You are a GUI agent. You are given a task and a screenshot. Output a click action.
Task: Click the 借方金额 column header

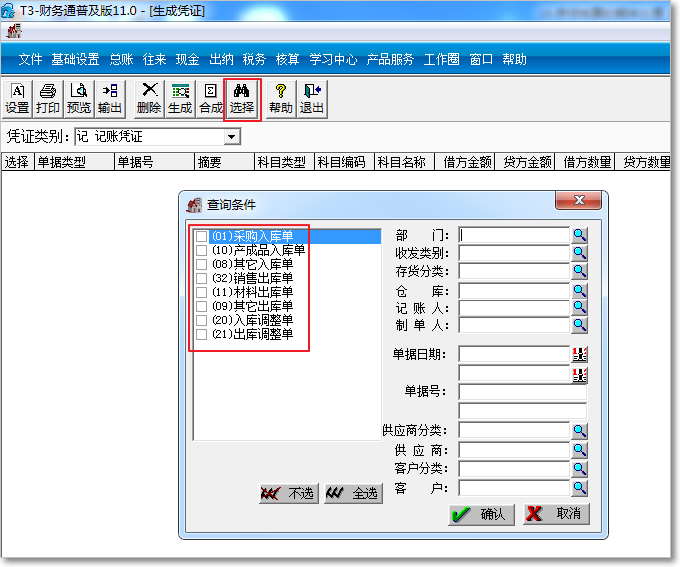point(464,162)
